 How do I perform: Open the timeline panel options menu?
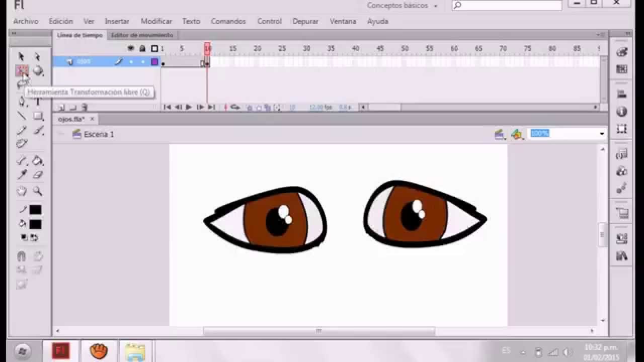(x=601, y=35)
